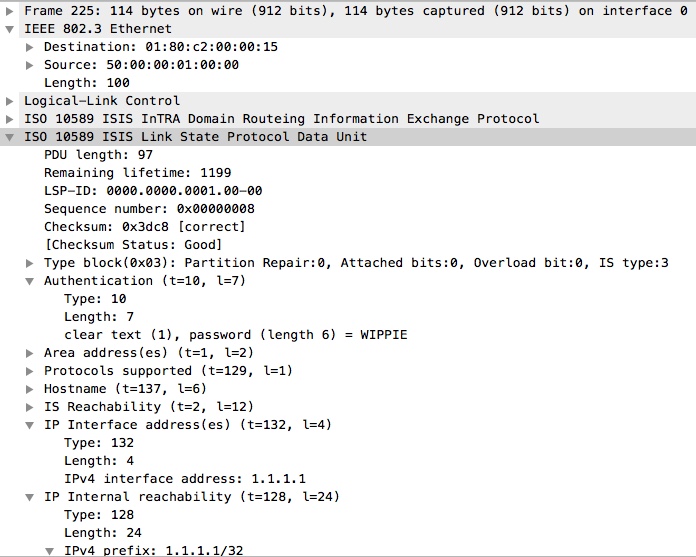Collapse the IP Internal reachability TLV

tap(30, 497)
